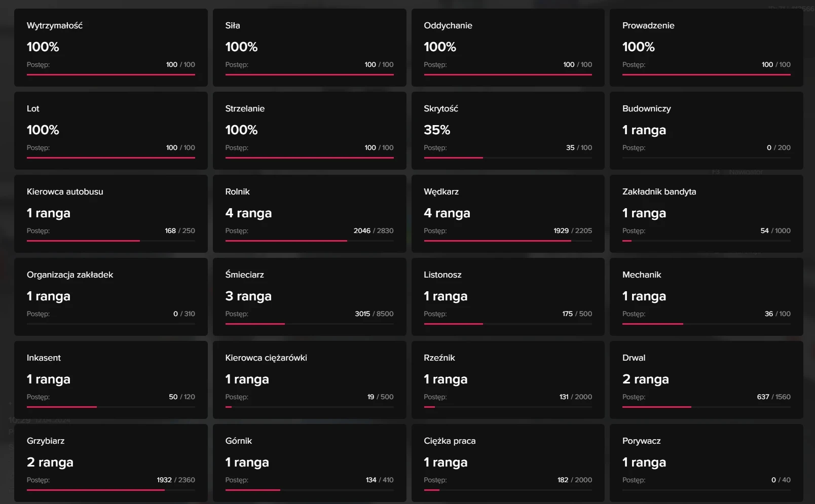815x504 pixels.
Task: Select the Listonosz job card
Action: tap(508, 296)
